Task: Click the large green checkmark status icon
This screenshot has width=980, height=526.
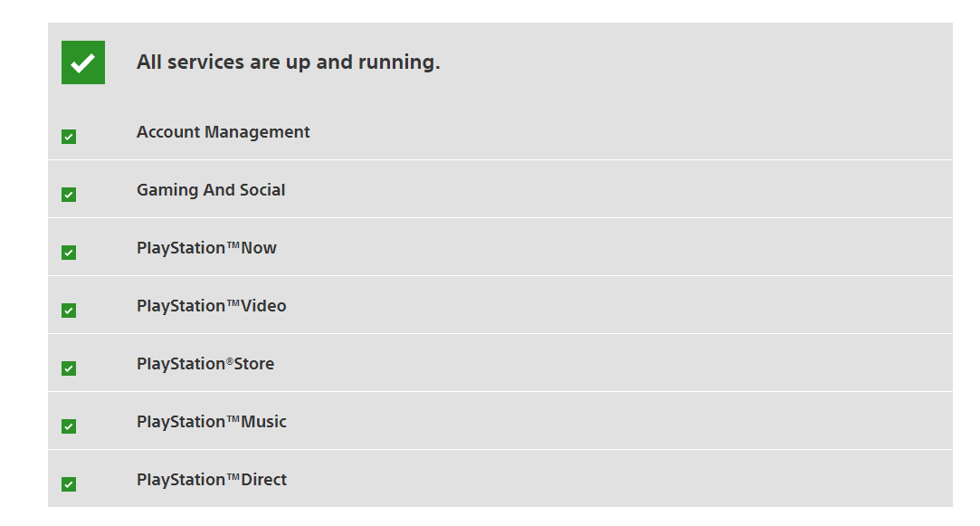Action: [83, 62]
